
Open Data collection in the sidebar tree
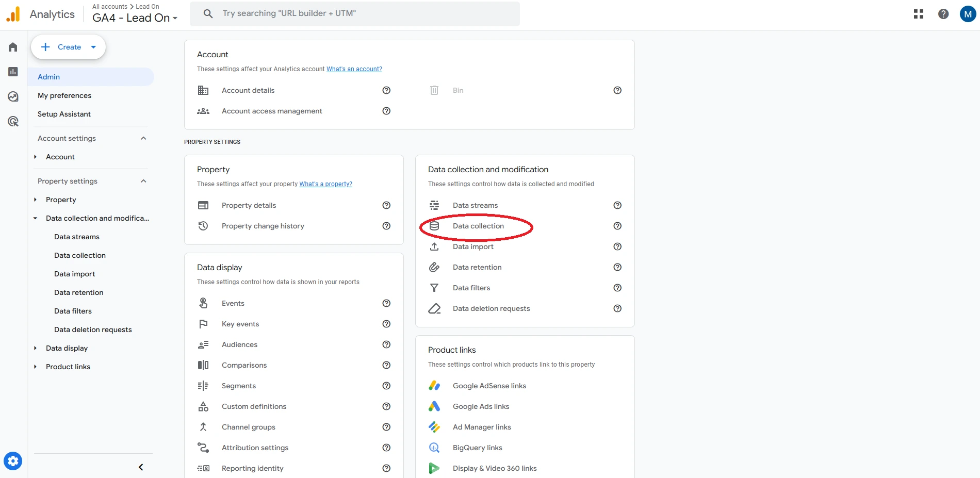[x=80, y=255]
